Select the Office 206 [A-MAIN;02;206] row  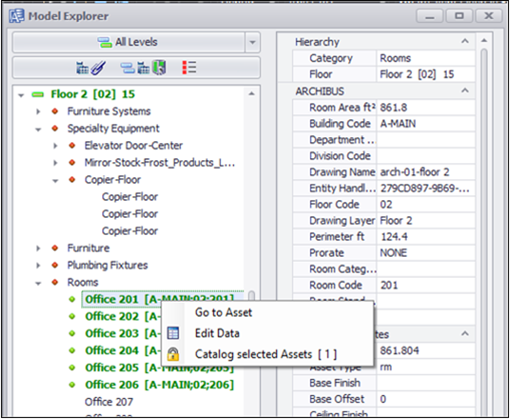(x=159, y=385)
